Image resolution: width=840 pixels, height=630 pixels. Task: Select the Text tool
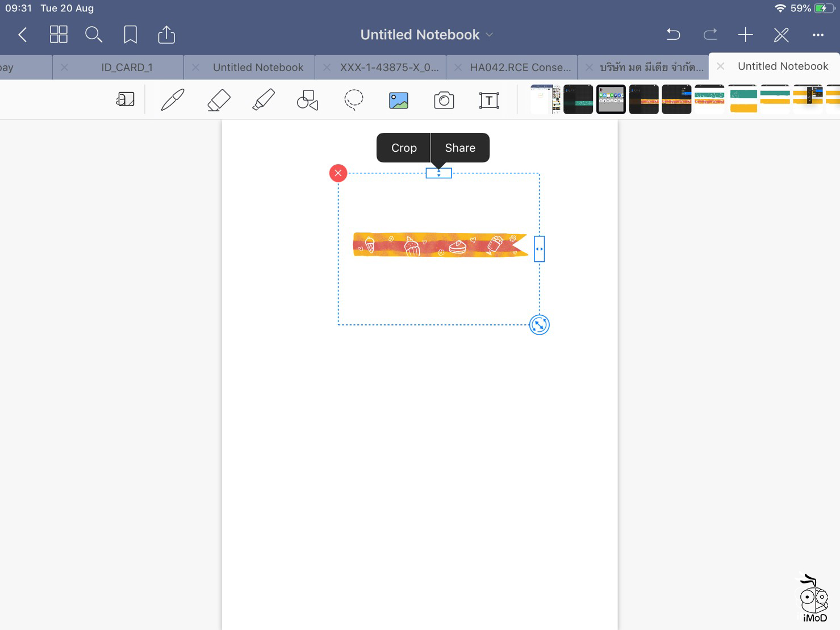tap(488, 99)
